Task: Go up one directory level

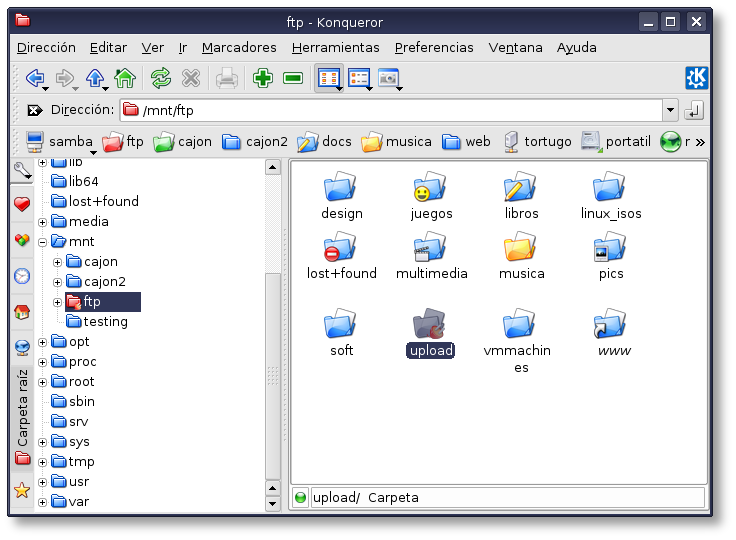Action: click(x=95, y=78)
